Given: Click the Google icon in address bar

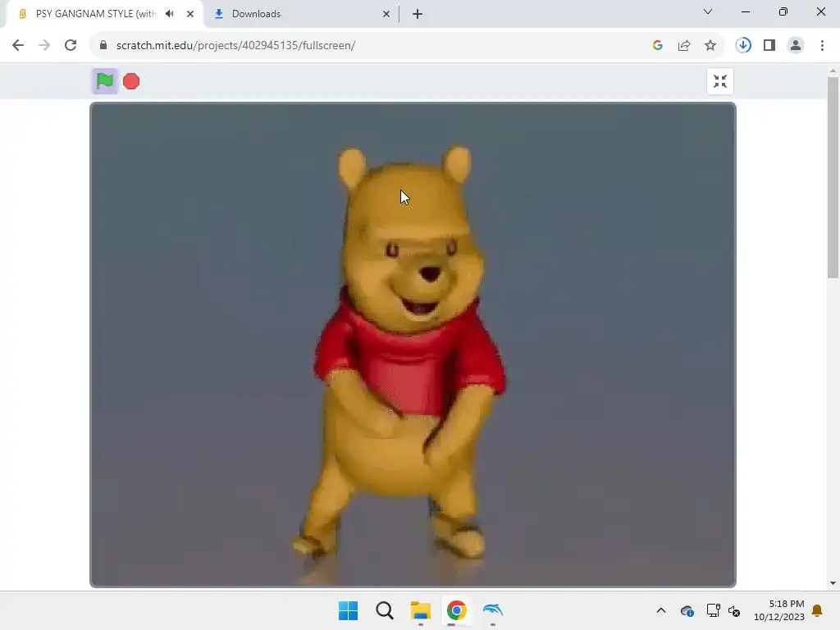Looking at the screenshot, I should tap(658, 46).
